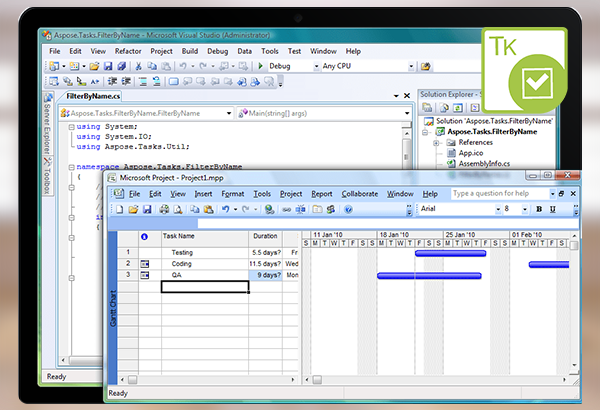This screenshot has height=410, width=600.
Task: Click Underline button in Project formatting toolbar
Action: (x=553, y=209)
